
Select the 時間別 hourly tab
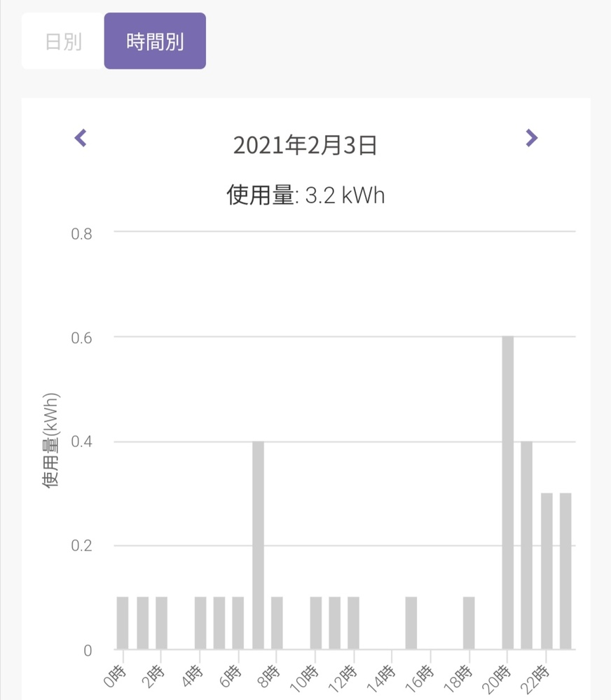[155, 41]
